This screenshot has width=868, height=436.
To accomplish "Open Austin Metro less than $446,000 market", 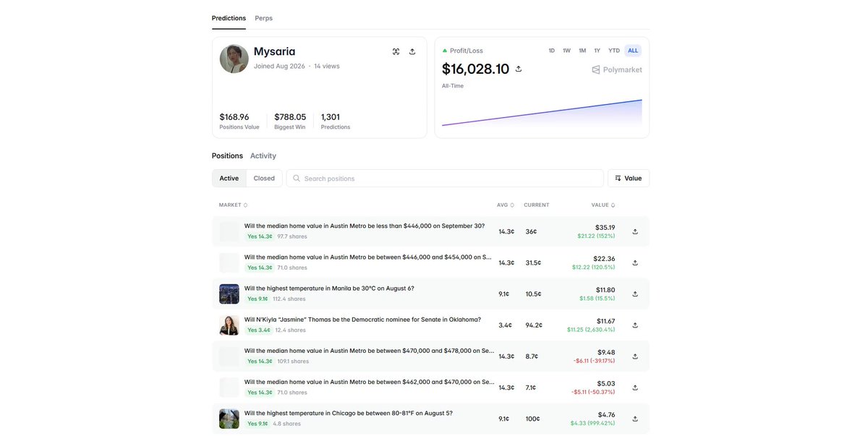I will [365, 226].
